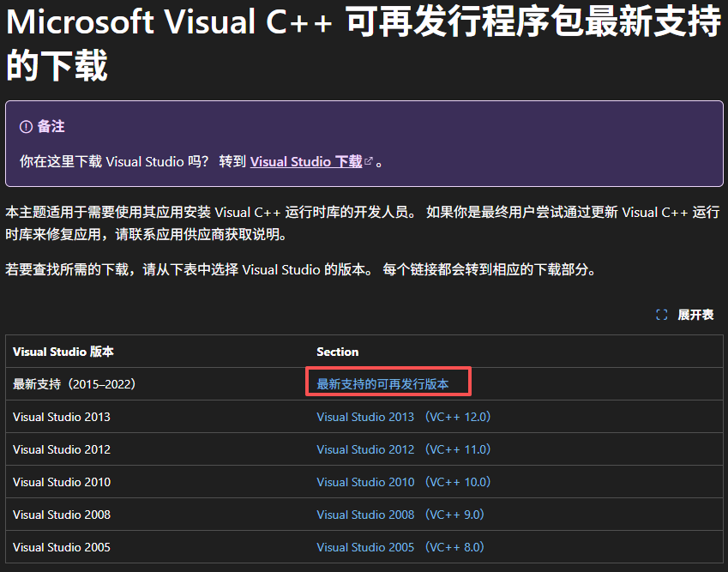Click the paragraph starting 若要查找所需的下载
Screen dimensions: 728x572
(x=301, y=269)
